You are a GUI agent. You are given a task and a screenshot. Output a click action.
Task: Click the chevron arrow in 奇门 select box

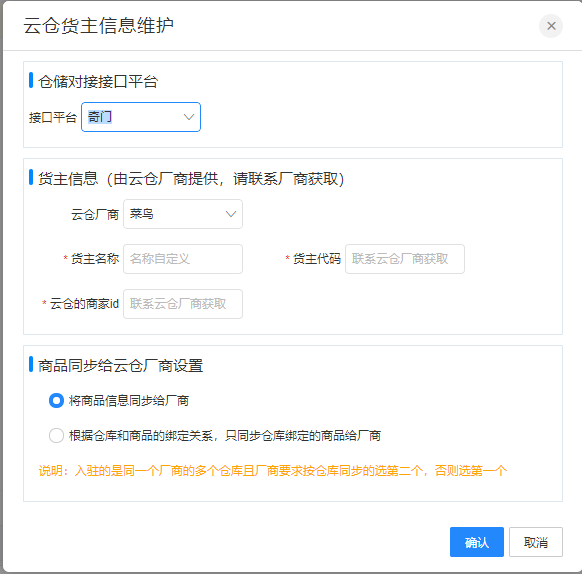tap(189, 117)
